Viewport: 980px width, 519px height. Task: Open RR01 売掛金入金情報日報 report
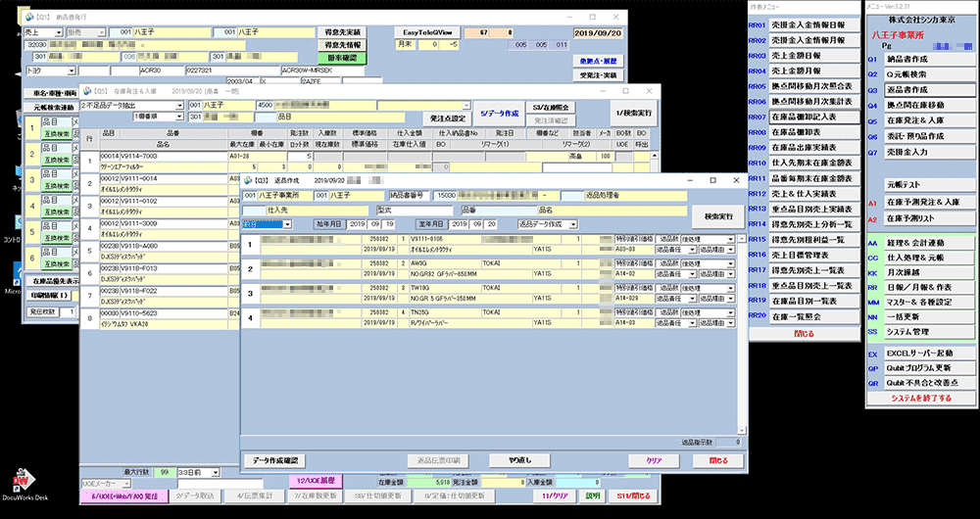tap(814, 25)
